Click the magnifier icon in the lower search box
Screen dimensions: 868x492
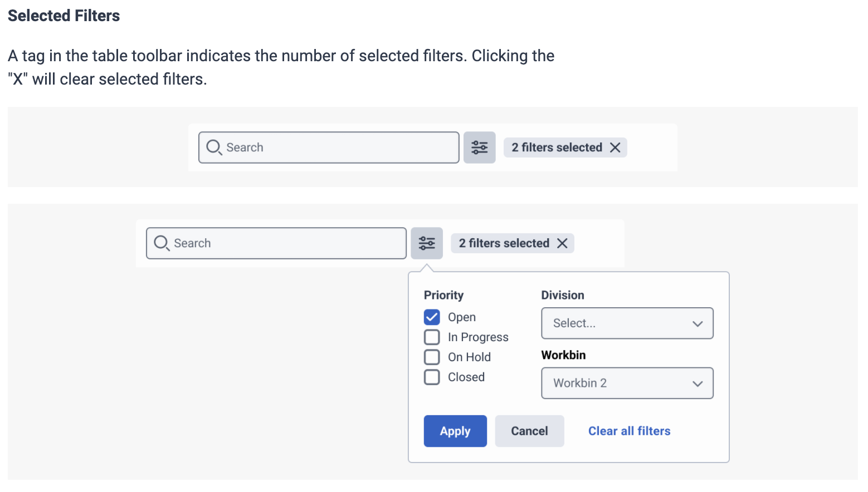click(x=162, y=243)
